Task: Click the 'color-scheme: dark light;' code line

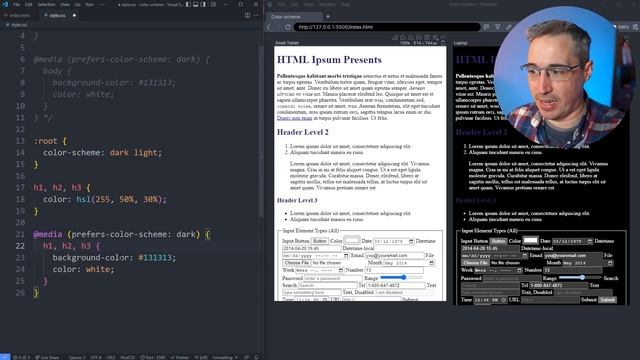Action: pyautogui.click(x=102, y=153)
